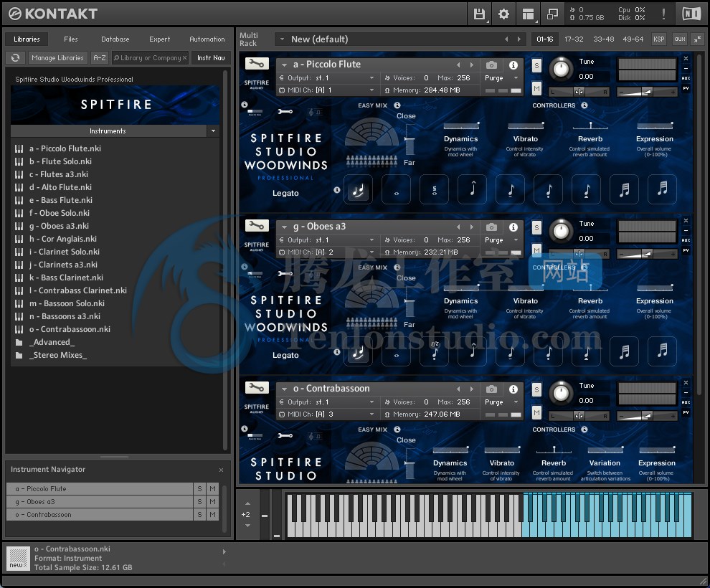Select Legato articulation in Piccolo Flute

click(358, 189)
